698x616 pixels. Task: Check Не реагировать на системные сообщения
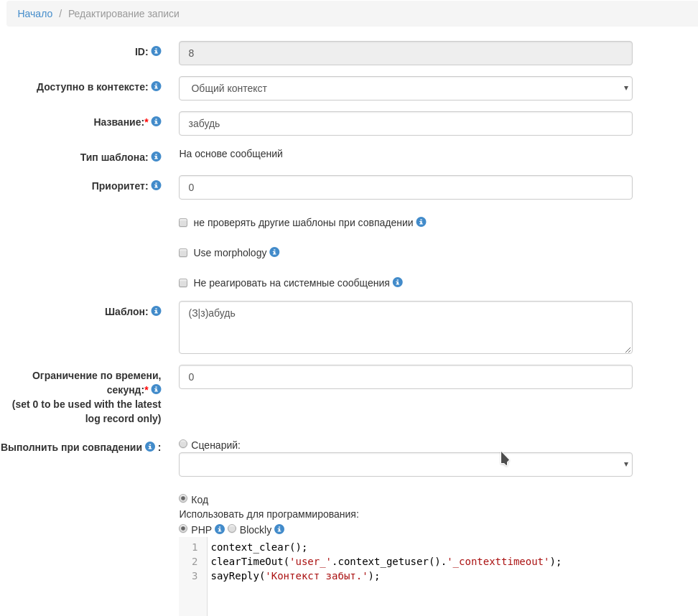[x=183, y=283]
